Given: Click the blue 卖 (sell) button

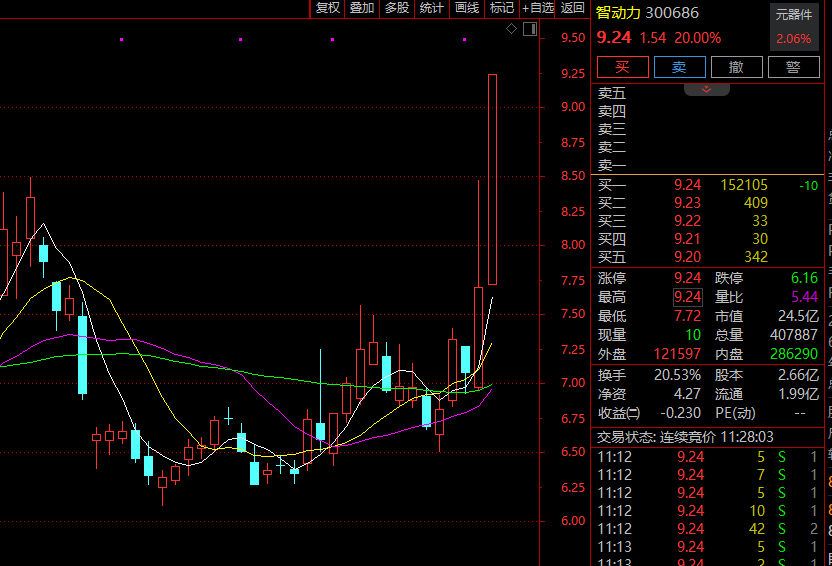Looking at the screenshot, I should click(679, 67).
